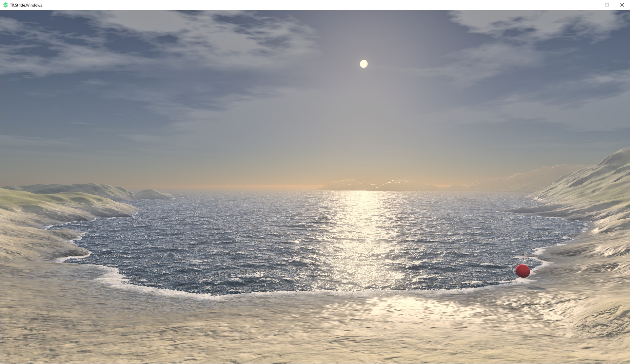Click the red sphere at the shoreline
This screenshot has height=364, width=630.
click(522, 271)
